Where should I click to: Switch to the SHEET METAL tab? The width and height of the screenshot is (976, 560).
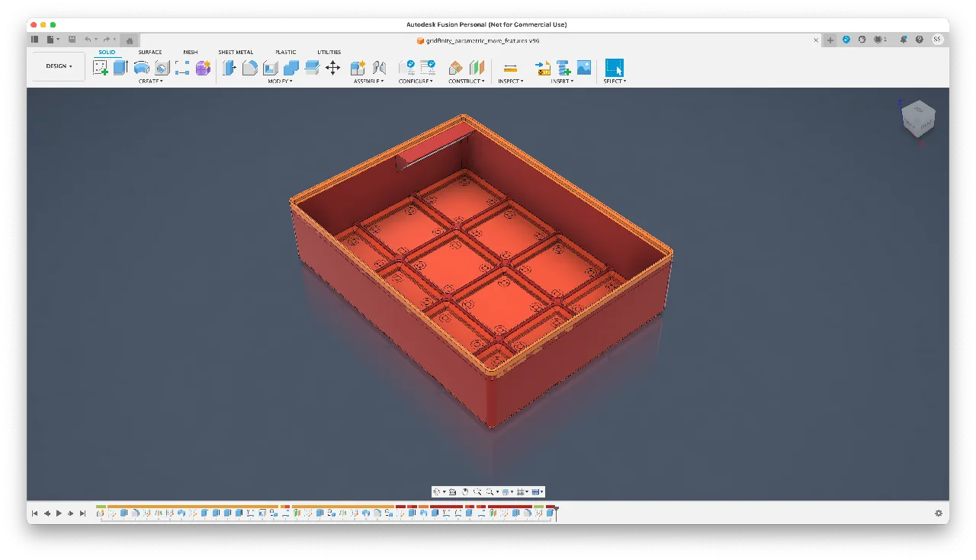[235, 52]
